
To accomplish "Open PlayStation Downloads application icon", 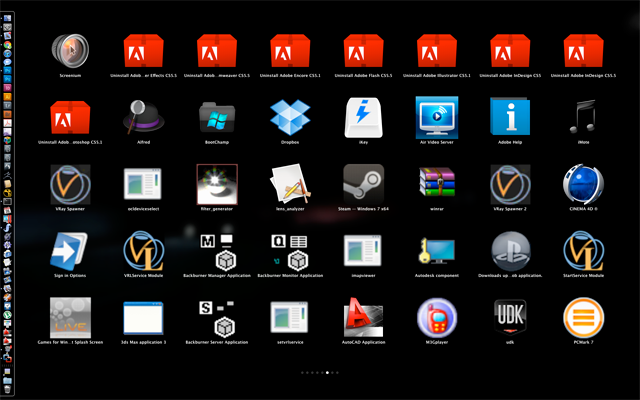I will [x=511, y=251].
